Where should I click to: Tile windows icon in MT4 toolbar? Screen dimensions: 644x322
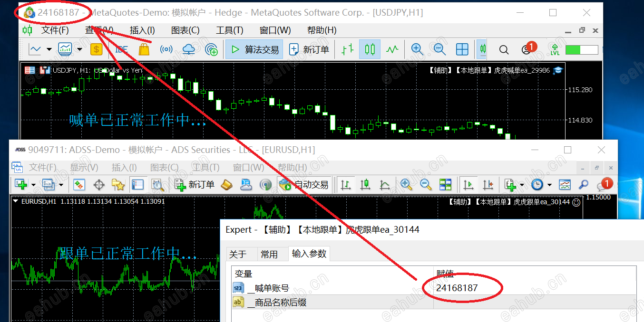(x=445, y=184)
